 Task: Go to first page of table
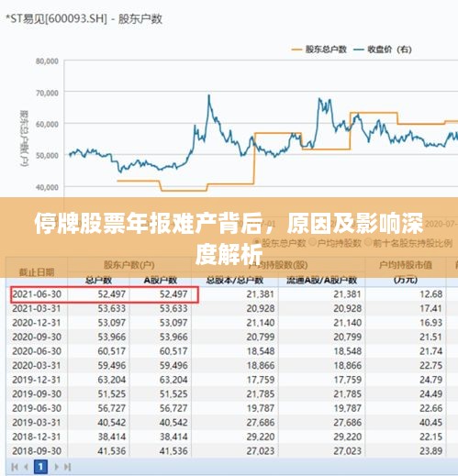[15, 467]
